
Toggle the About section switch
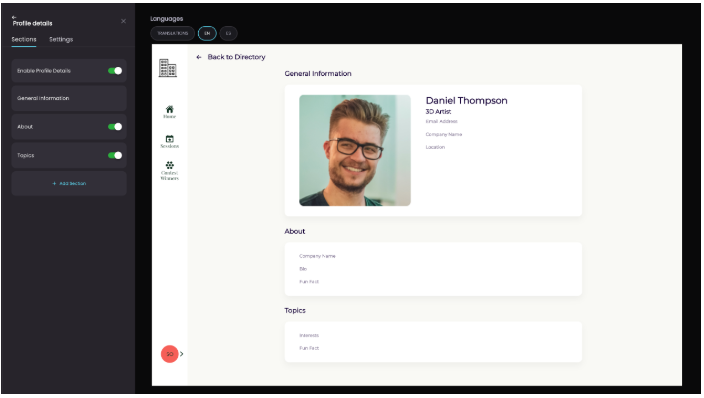pos(115,127)
